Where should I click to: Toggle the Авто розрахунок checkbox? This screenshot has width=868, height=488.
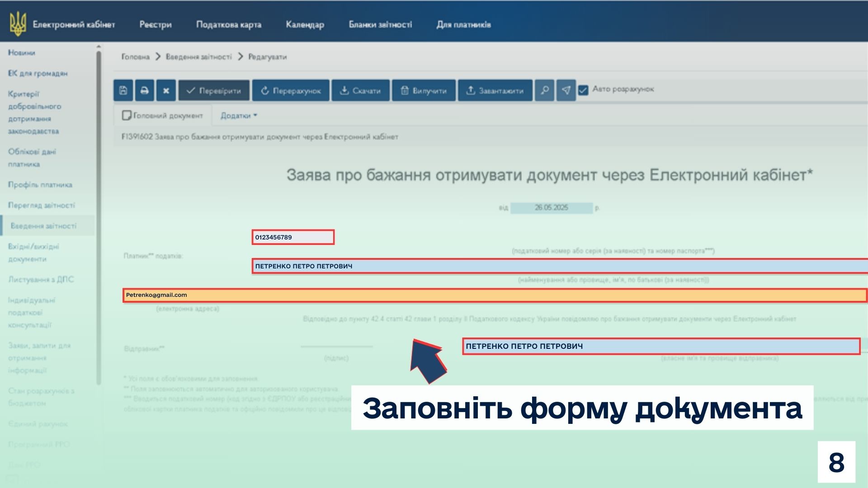point(583,90)
